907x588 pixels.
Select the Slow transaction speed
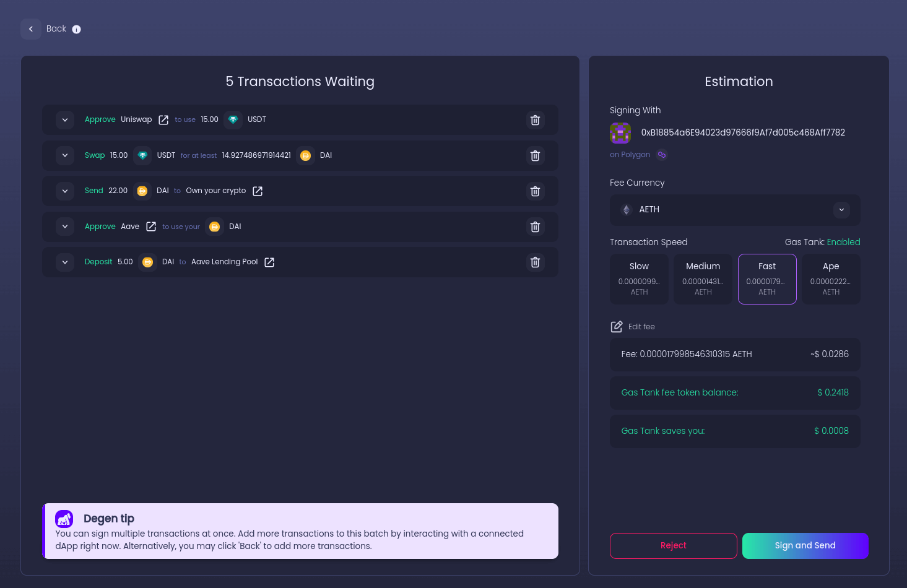639,279
